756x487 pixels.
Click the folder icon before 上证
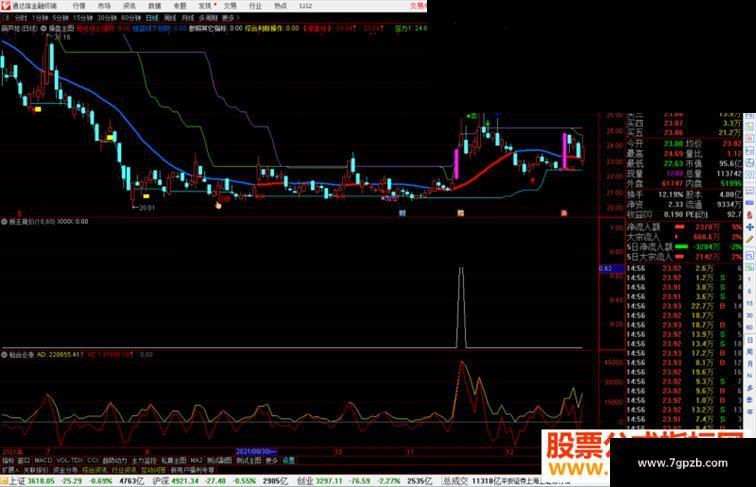(4, 481)
